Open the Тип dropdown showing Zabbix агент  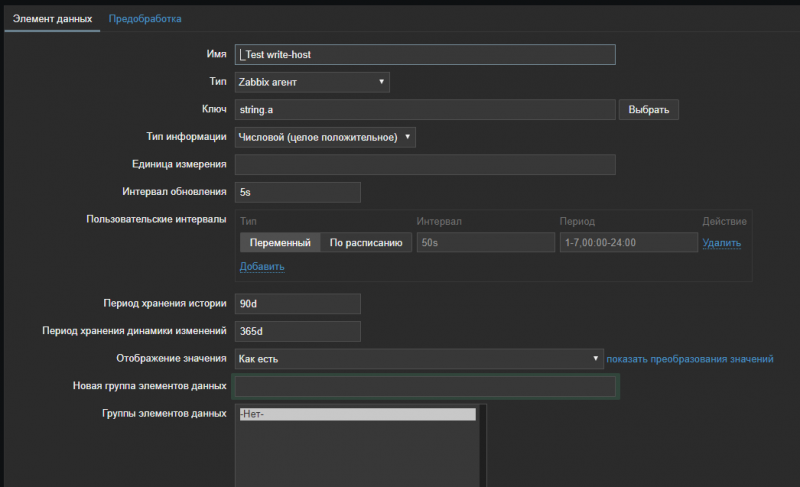(311, 82)
